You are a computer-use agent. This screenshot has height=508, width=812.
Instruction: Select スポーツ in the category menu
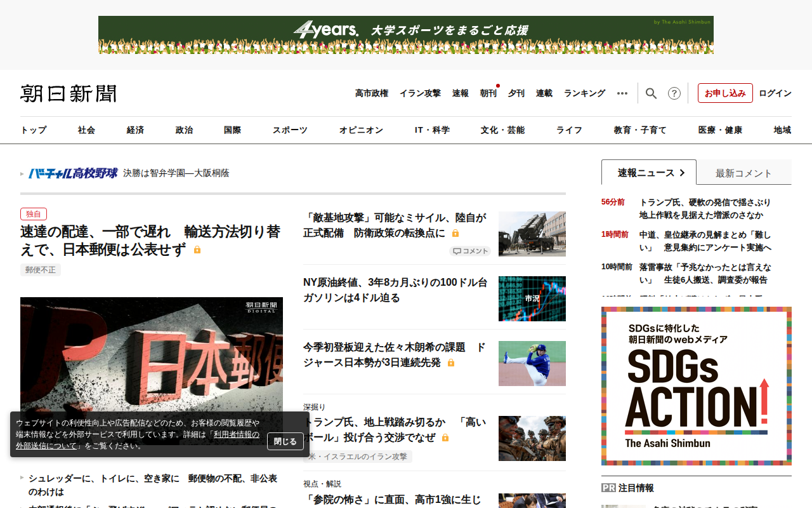(290, 130)
